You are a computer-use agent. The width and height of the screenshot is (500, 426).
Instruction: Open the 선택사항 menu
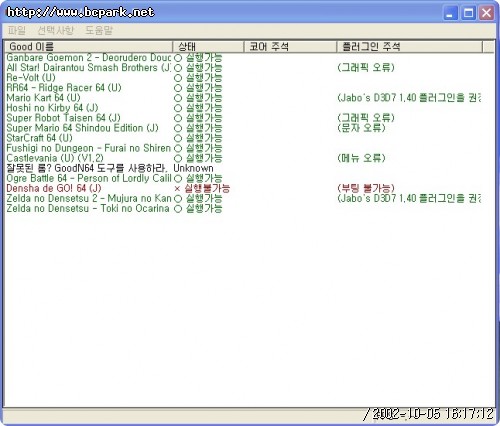coord(55,30)
